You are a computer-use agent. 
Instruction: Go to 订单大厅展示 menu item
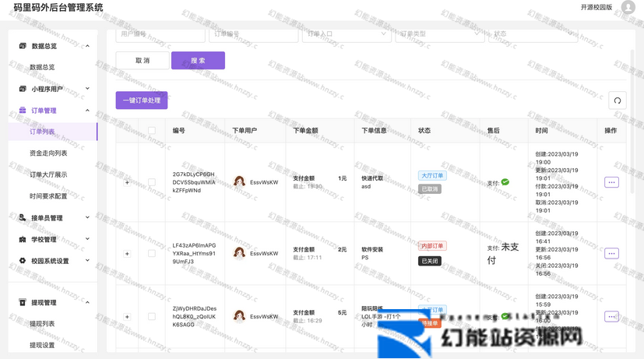tap(48, 174)
